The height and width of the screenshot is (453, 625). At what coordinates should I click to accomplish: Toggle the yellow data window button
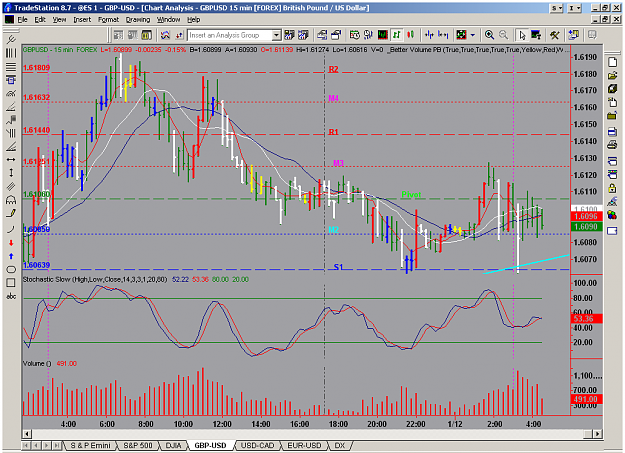[146, 35]
